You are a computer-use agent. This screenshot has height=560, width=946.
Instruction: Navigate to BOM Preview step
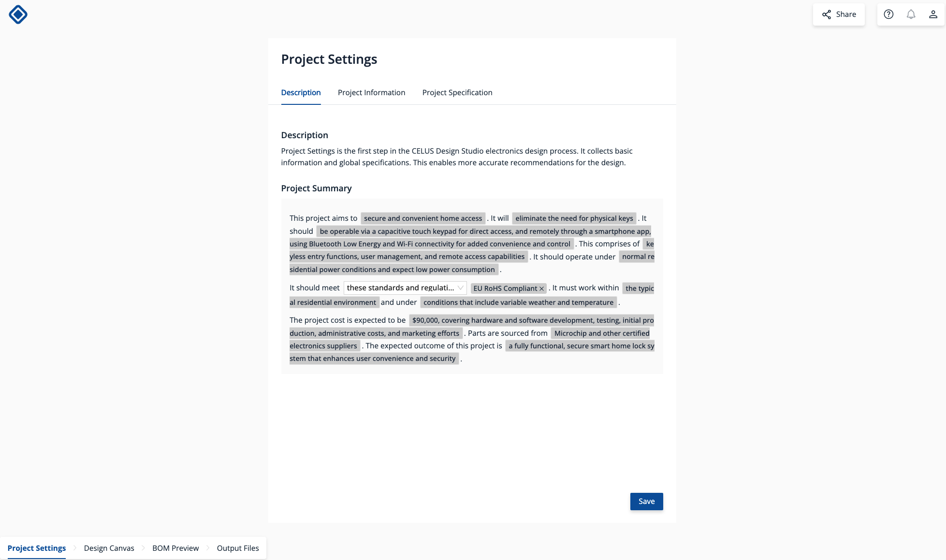pyautogui.click(x=175, y=548)
